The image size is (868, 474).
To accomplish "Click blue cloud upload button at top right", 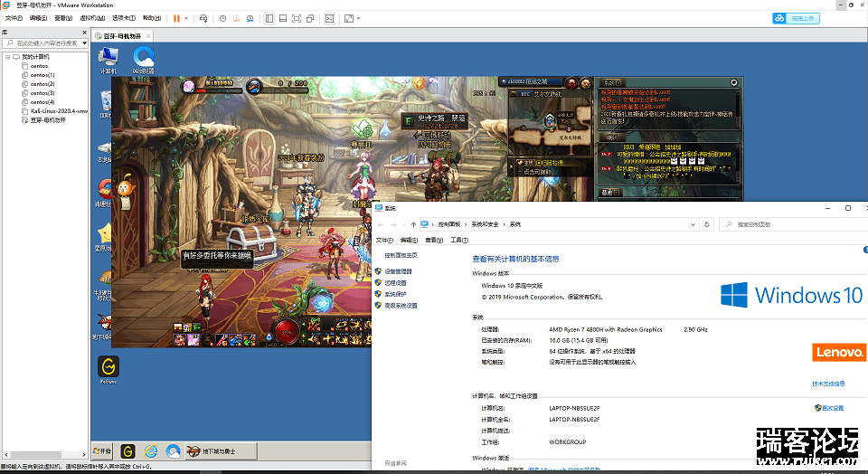I will tap(796, 18).
